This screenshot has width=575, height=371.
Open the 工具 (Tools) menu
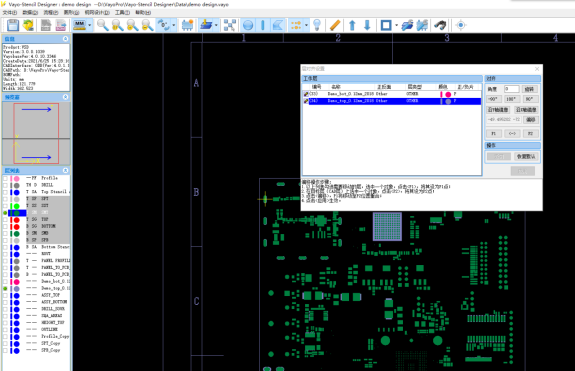coord(122,12)
